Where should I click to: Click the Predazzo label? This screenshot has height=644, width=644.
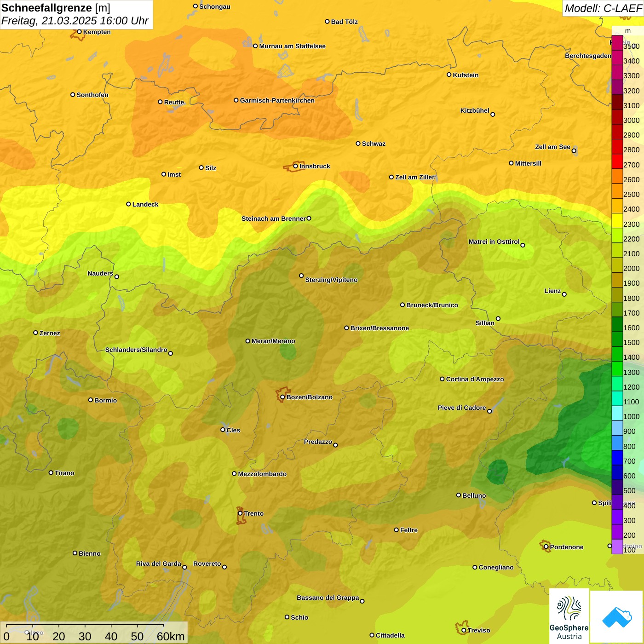coord(318,442)
